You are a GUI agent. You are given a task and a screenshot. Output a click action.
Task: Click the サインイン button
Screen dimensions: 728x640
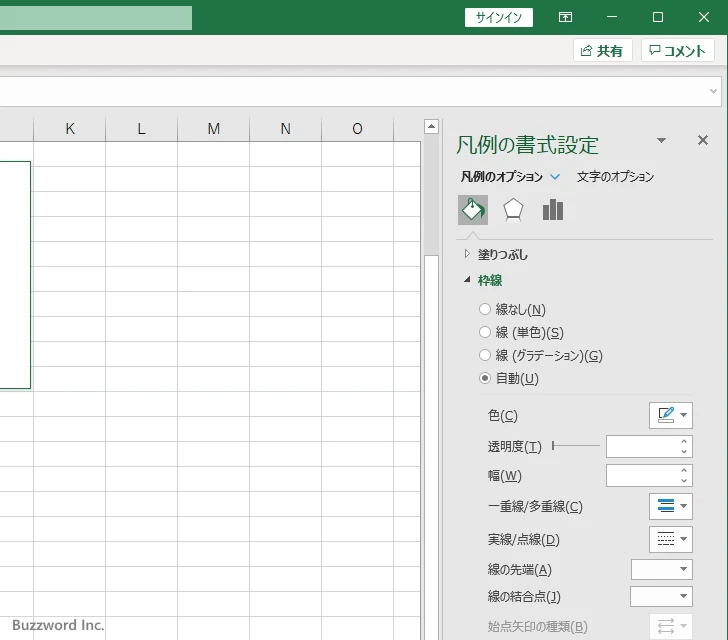tap(499, 18)
